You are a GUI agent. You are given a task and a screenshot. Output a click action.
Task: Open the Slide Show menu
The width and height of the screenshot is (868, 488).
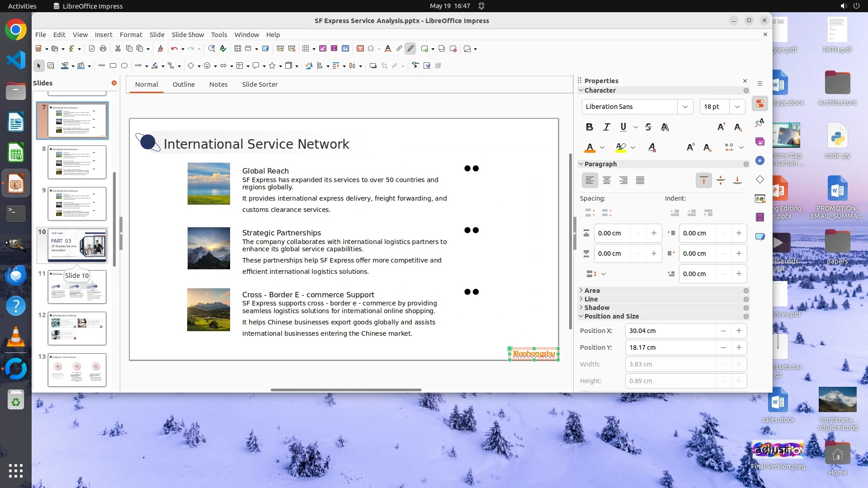pyautogui.click(x=188, y=34)
